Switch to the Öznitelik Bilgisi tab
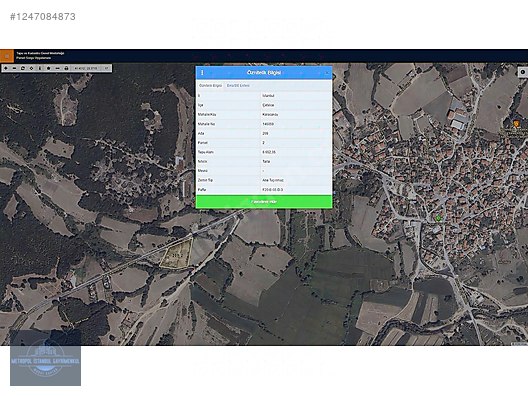This screenshot has height=396, width=528. (210, 86)
